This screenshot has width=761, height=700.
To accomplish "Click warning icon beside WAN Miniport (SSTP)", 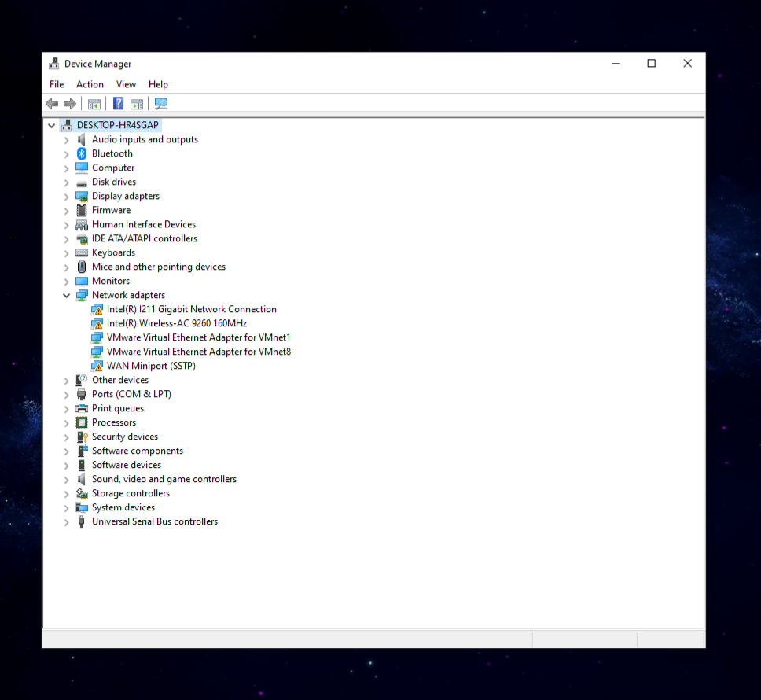I will 97,366.
